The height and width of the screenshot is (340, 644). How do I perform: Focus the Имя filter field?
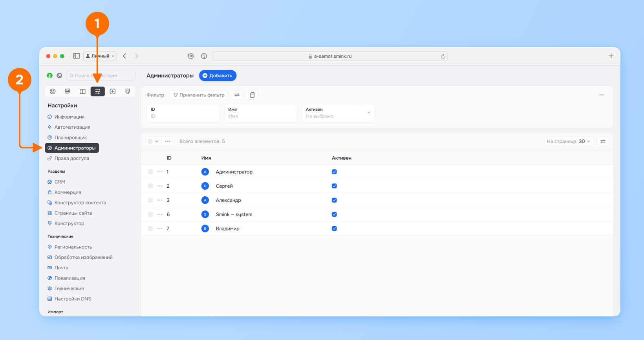click(261, 113)
